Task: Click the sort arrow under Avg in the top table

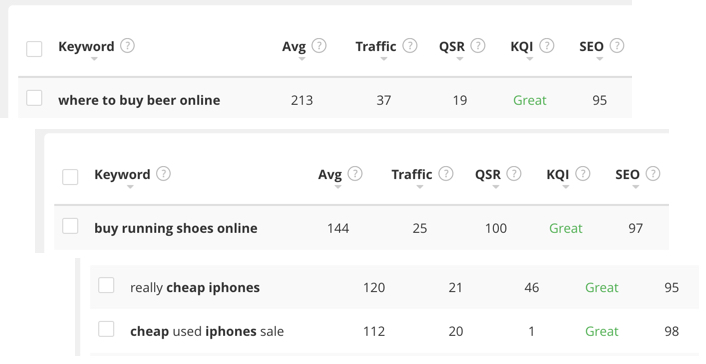Action: coord(302,59)
